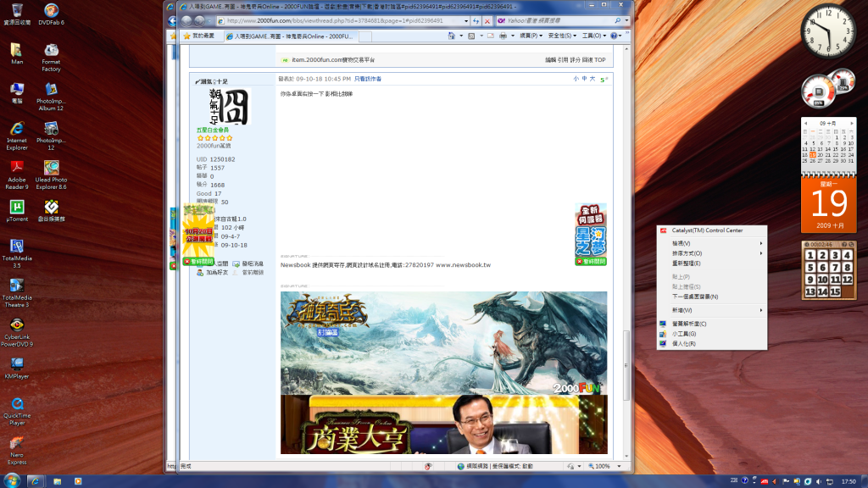Click the dragon game banner image
The height and width of the screenshot is (488, 868).
[x=443, y=343]
